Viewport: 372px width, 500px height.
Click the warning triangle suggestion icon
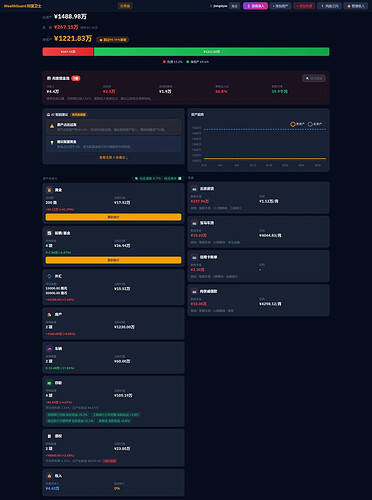click(x=52, y=126)
